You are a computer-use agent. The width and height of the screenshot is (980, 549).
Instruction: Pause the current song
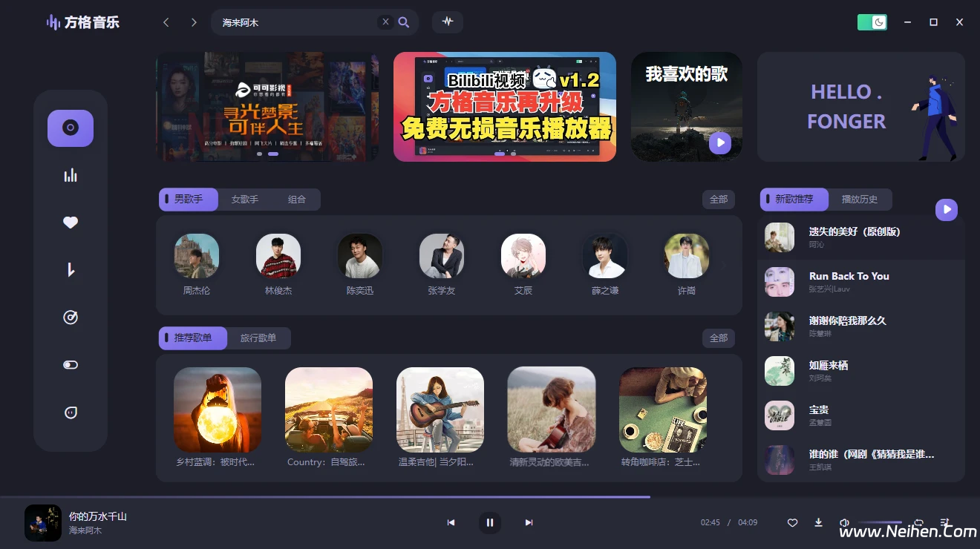pos(490,522)
